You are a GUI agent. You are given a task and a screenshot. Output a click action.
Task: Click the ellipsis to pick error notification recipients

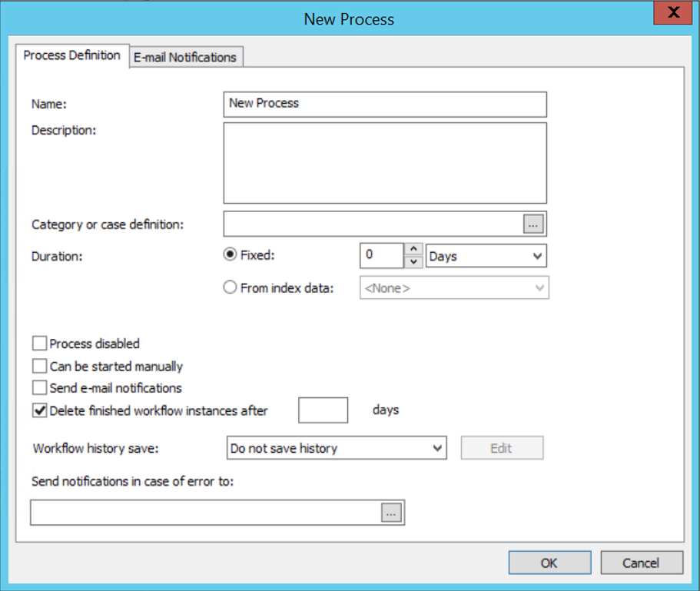[390, 513]
